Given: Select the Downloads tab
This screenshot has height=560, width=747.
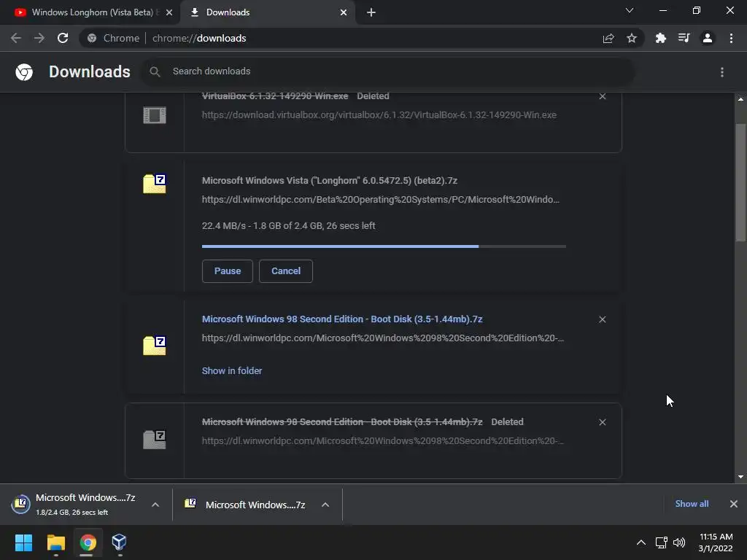Looking at the screenshot, I should (268, 12).
